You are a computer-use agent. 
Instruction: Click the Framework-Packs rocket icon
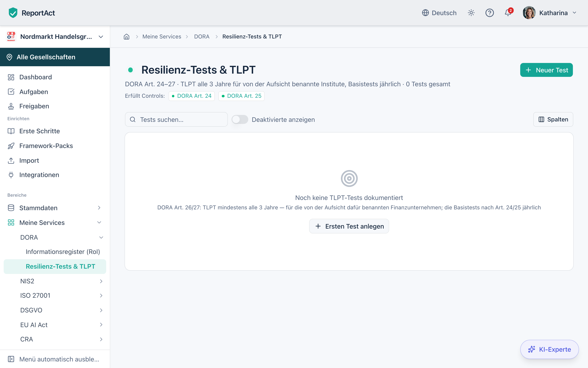pos(11,146)
